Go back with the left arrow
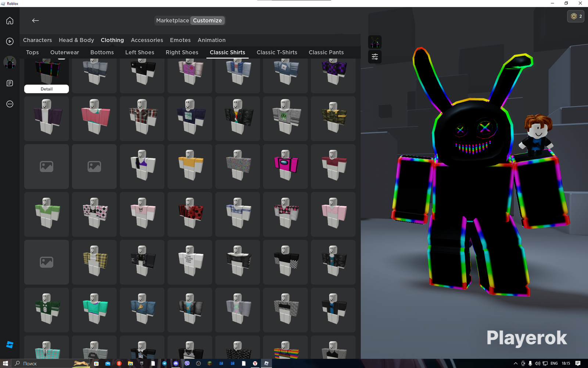Image resolution: width=588 pixels, height=368 pixels. click(x=35, y=21)
